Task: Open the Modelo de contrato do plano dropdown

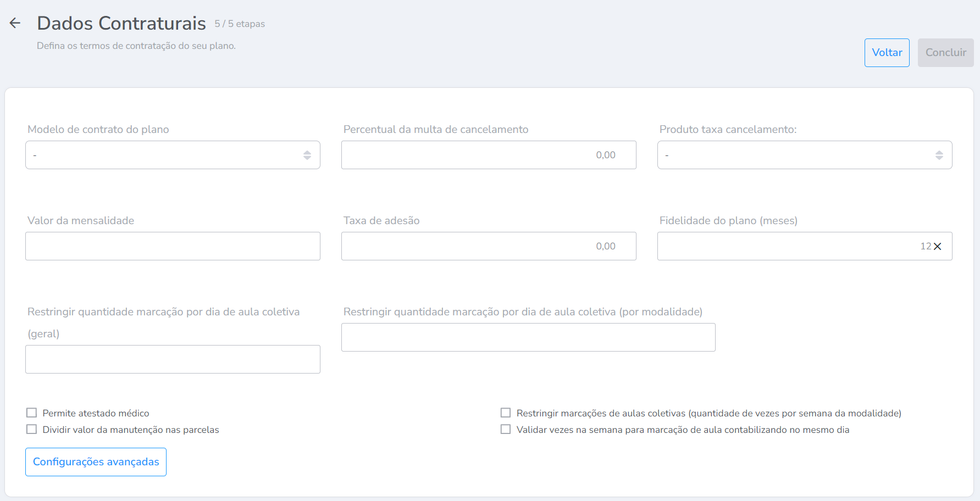Action: (x=165, y=155)
